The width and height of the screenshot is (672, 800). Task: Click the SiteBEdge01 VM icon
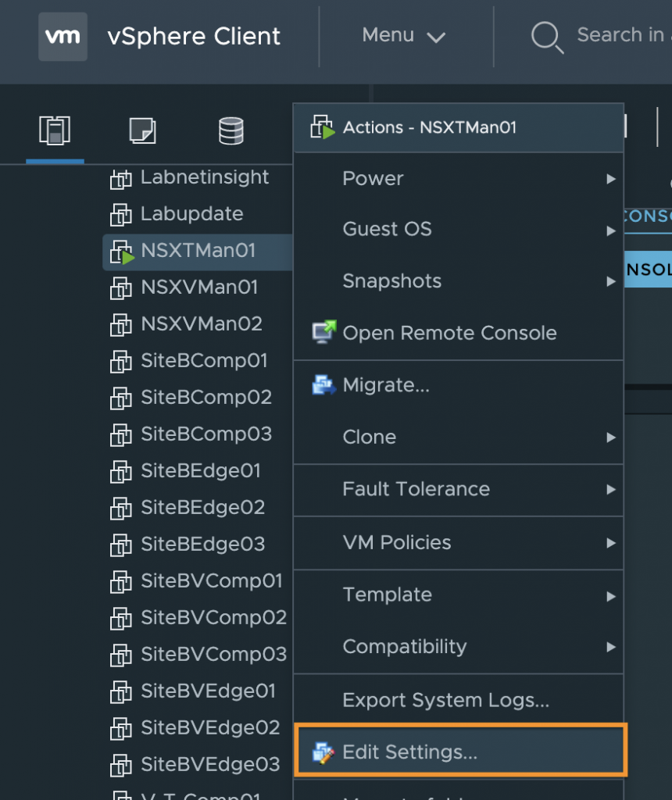[121, 472]
